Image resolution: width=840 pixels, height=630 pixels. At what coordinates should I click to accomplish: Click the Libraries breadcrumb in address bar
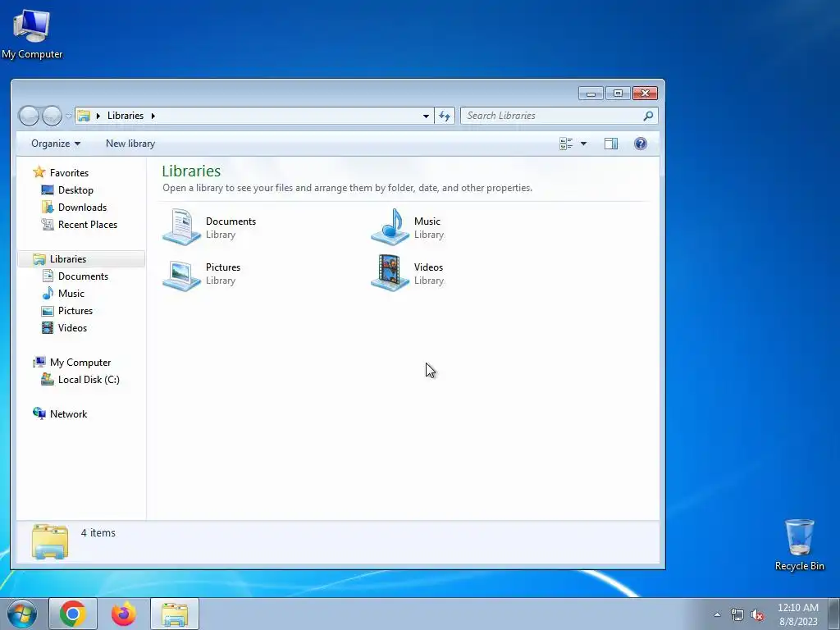pyautogui.click(x=126, y=116)
